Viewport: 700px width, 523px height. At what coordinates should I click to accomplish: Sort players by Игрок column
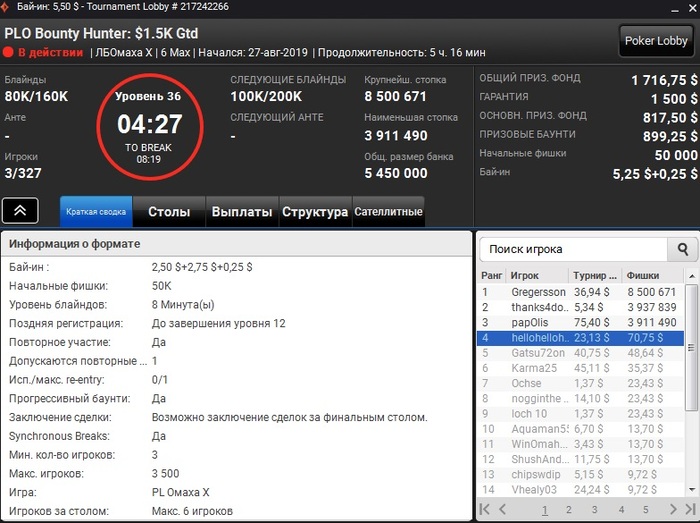537,276
